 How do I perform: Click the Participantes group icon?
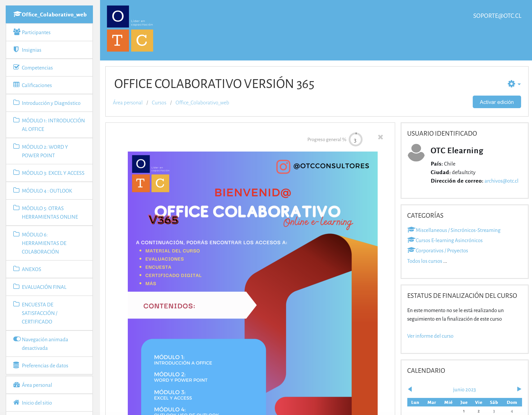(17, 32)
